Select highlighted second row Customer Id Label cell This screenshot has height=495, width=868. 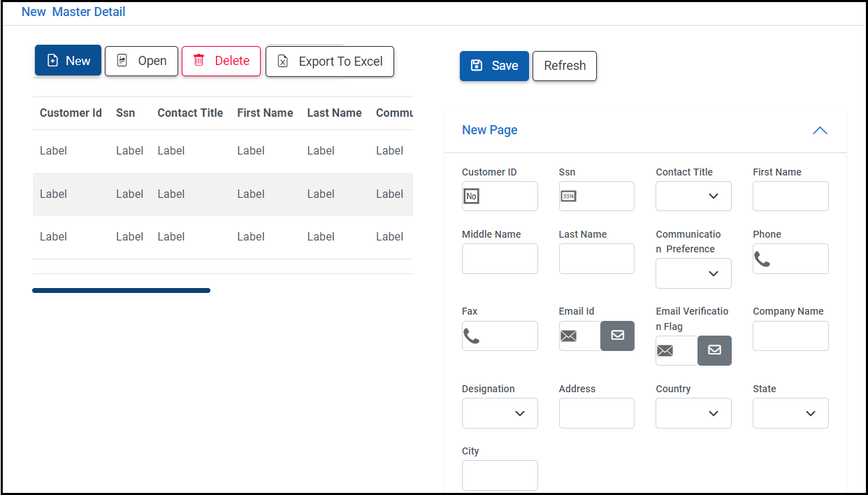coord(53,194)
